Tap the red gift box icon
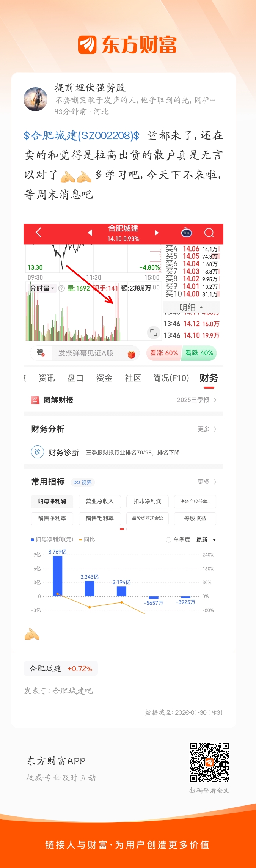Viewport: 256px width, 868px height. pos(132,354)
